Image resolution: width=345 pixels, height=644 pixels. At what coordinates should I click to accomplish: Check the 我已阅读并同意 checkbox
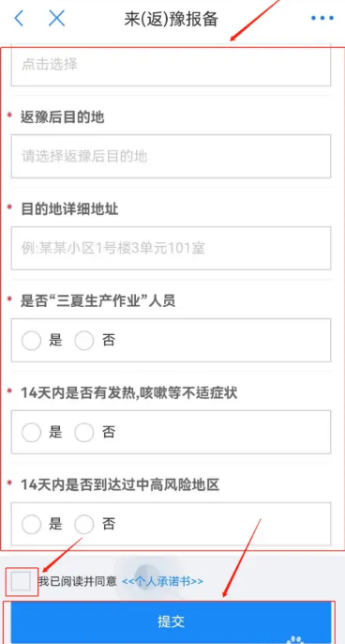[x=22, y=582]
